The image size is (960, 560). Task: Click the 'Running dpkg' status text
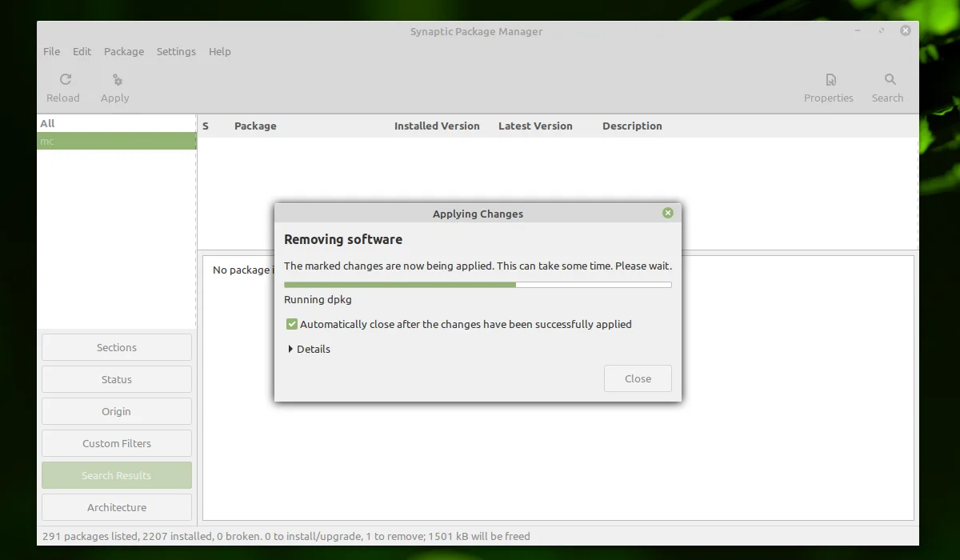pyautogui.click(x=318, y=300)
